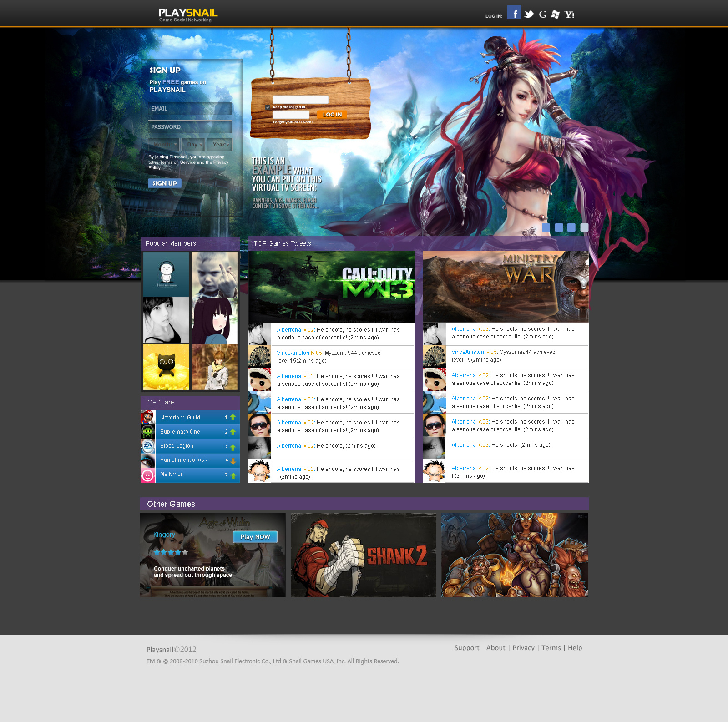The image size is (728, 722).
Task: Open the Call of Duty MW3 banner
Action: tap(332, 287)
